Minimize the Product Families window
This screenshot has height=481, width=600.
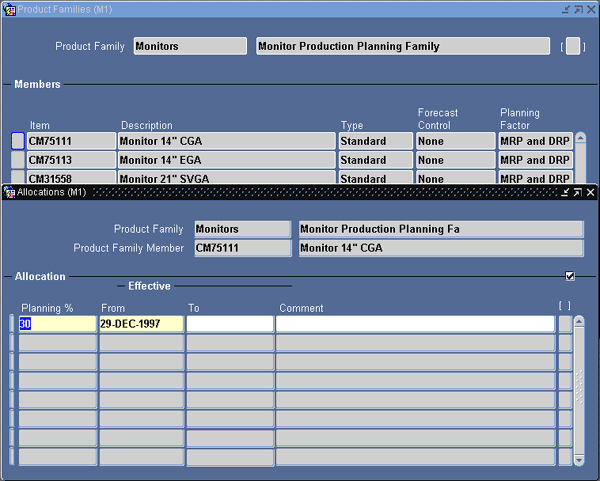(566, 10)
